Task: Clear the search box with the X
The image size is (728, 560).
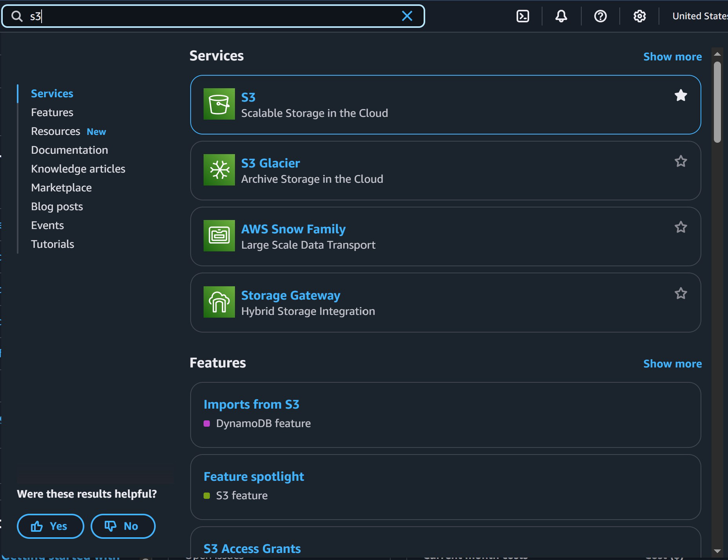Action: pos(407,16)
